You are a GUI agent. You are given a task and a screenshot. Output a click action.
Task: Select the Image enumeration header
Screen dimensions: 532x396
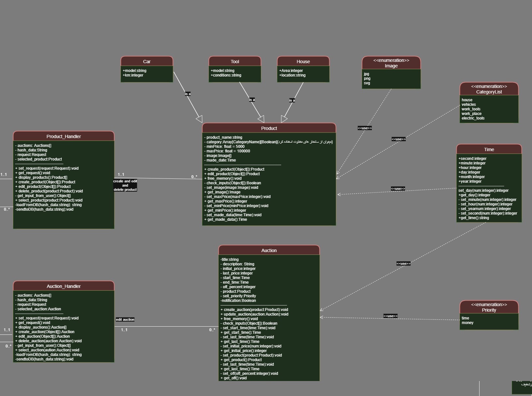pos(391,63)
